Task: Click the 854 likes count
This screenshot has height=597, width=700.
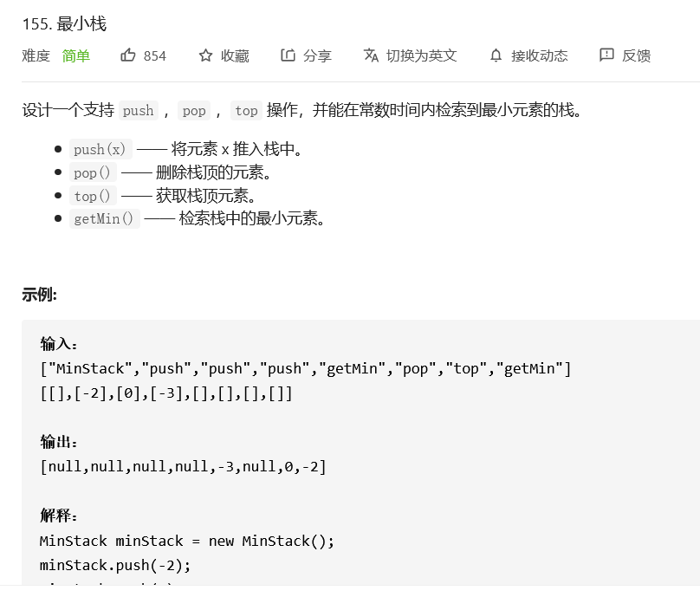Action: pos(155,55)
